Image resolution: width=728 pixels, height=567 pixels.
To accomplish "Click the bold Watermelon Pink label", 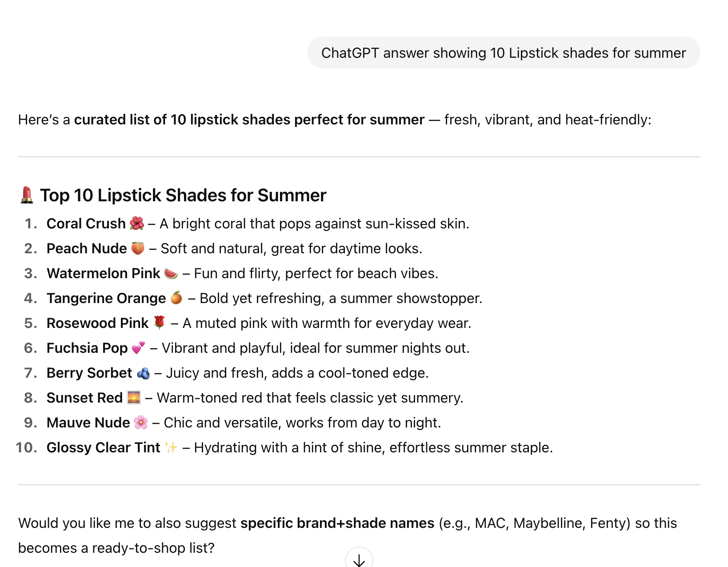I will click(103, 273).
